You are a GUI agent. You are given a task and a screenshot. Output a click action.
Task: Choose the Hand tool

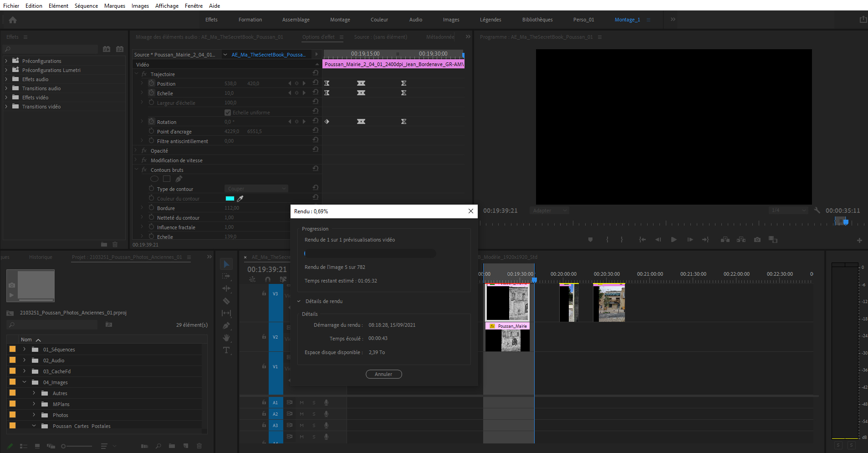pyautogui.click(x=226, y=338)
